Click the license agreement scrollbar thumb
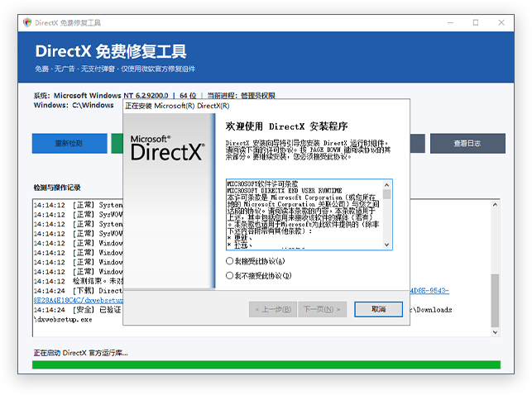 (x=386, y=194)
